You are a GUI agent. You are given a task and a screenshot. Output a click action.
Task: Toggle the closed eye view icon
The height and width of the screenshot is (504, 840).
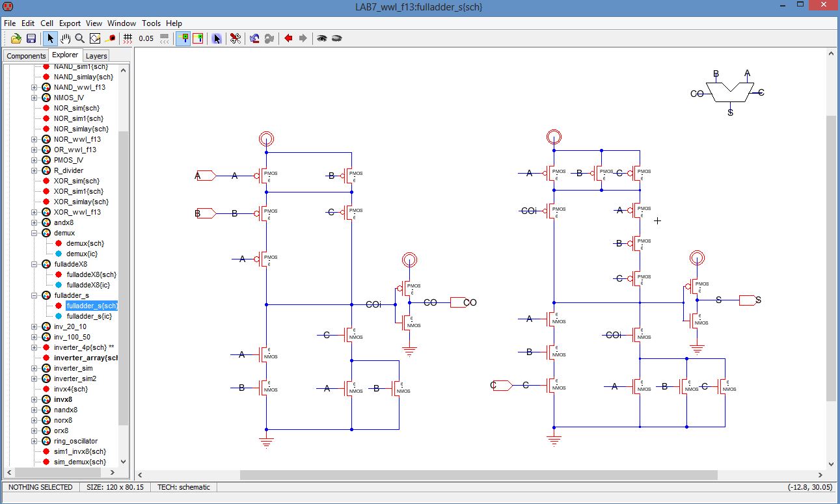click(x=336, y=38)
